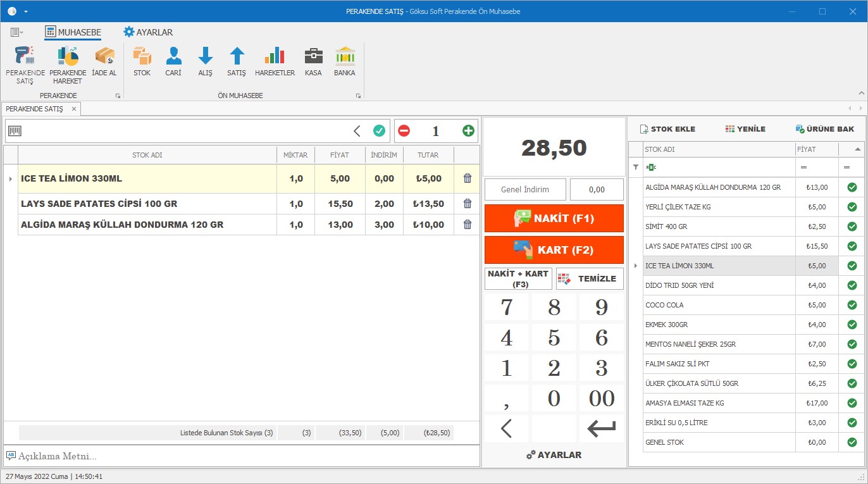This screenshot has height=484, width=868.
Task: Toggle green check for SİMİT 400 GR
Action: 852,226
